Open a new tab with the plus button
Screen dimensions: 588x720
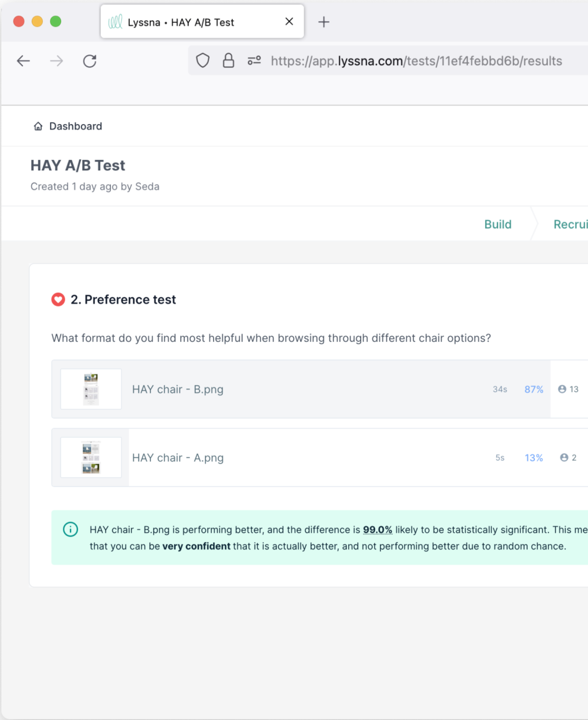tap(324, 22)
